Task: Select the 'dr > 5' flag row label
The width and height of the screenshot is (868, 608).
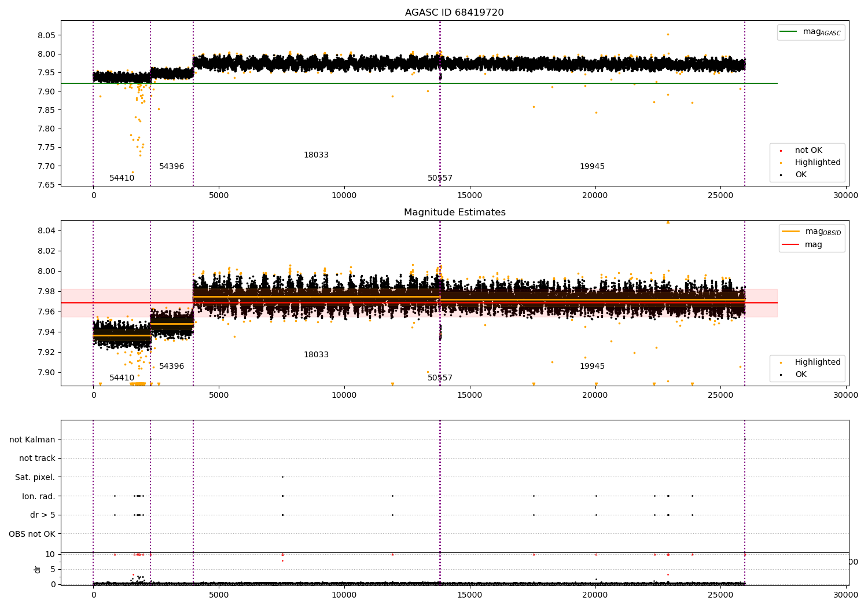Action: [x=43, y=515]
